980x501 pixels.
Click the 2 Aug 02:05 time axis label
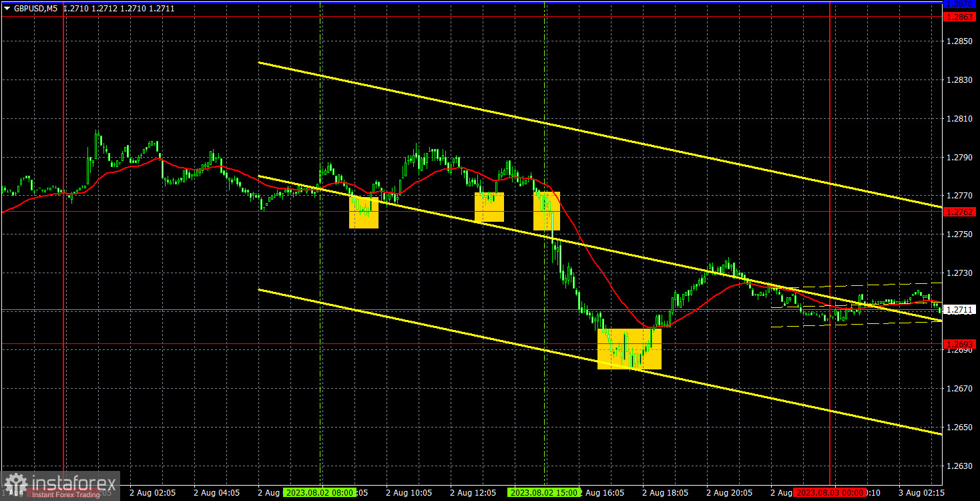coord(153,493)
